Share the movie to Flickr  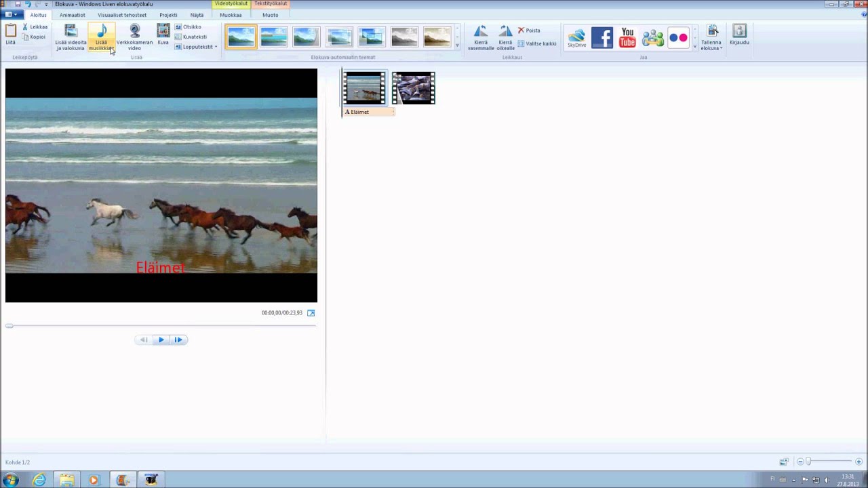678,37
